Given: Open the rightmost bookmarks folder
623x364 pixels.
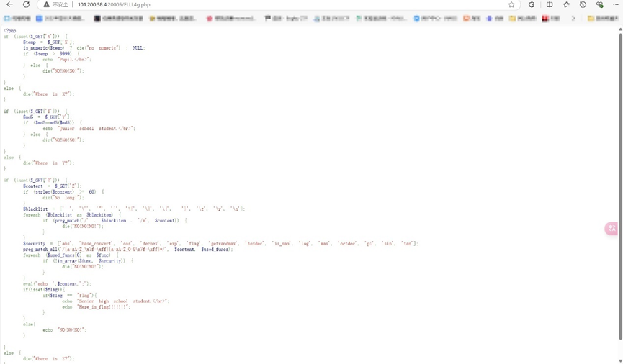Looking at the screenshot, I should (x=601, y=18).
